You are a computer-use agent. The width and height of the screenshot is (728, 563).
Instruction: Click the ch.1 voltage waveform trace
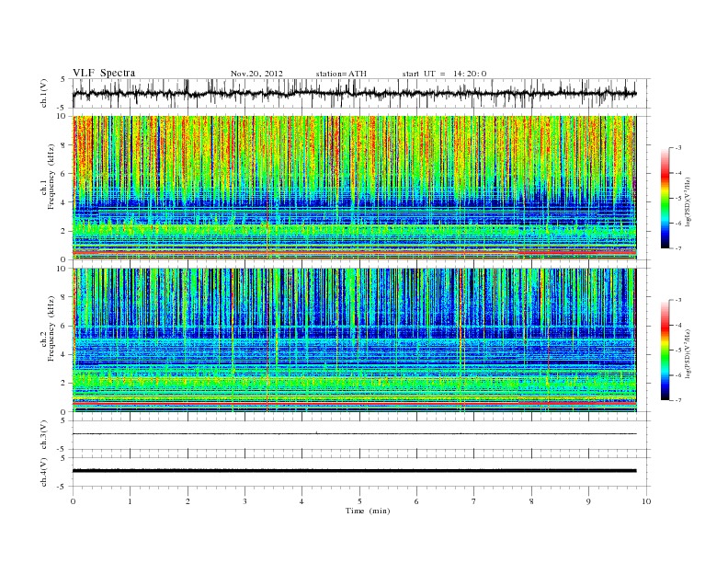coord(354,93)
